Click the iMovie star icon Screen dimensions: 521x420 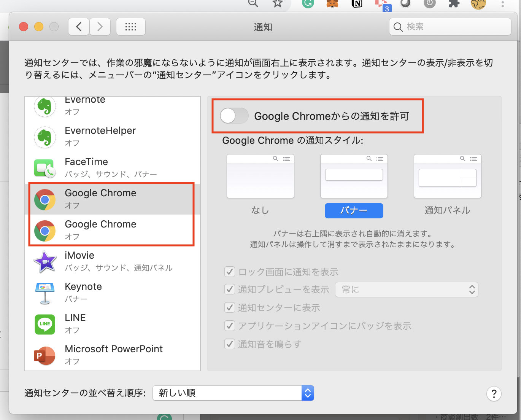(45, 262)
